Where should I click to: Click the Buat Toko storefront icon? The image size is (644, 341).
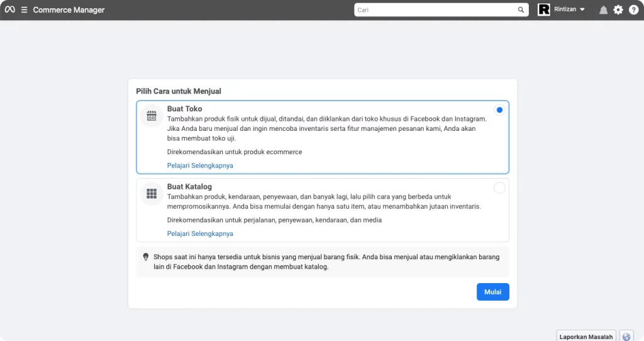[x=152, y=116]
